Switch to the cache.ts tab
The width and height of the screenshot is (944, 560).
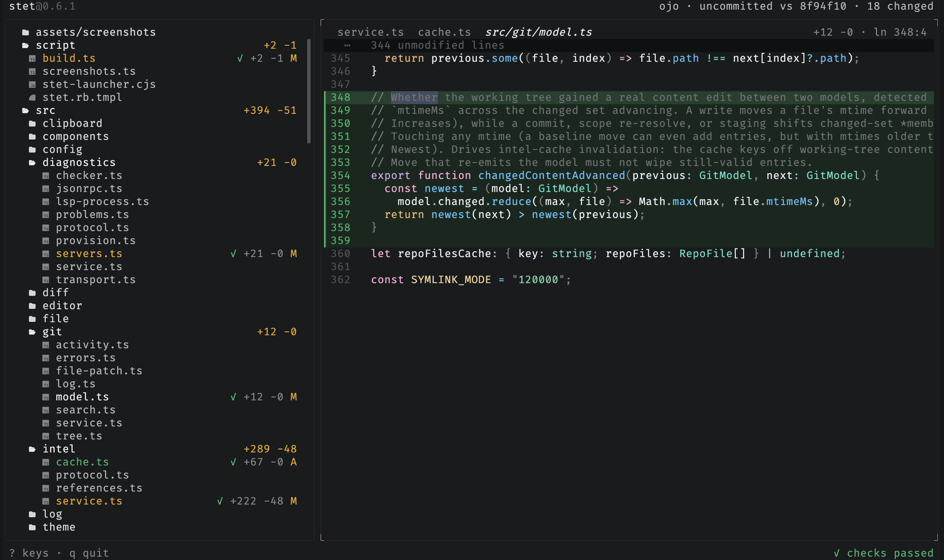(444, 32)
